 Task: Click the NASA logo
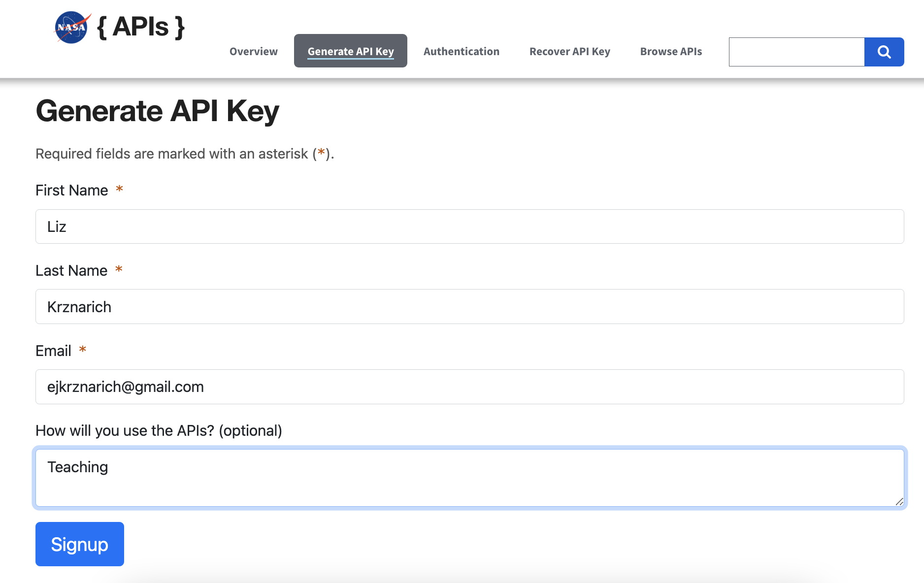coord(72,28)
